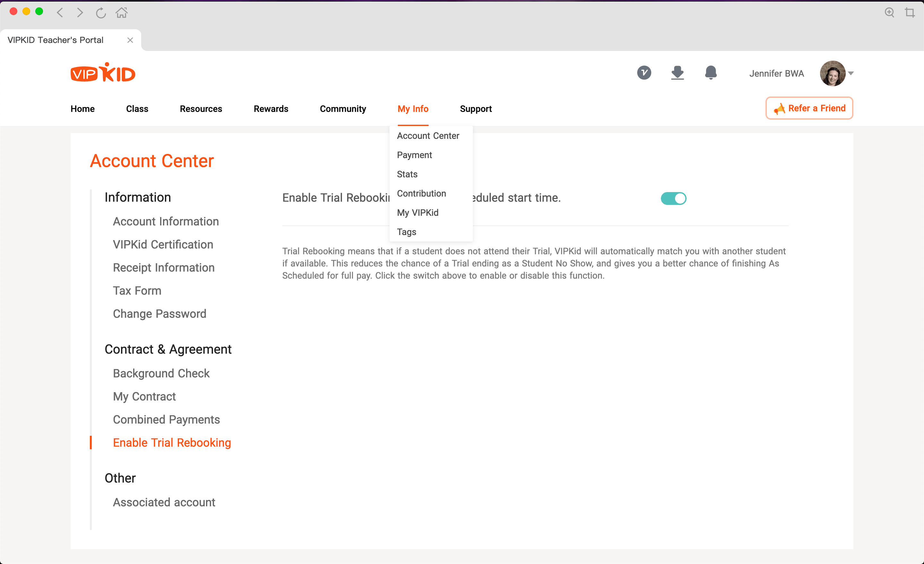Go back using the browser back arrow
Image resolution: width=924 pixels, height=564 pixels.
click(x=60, y=13)
